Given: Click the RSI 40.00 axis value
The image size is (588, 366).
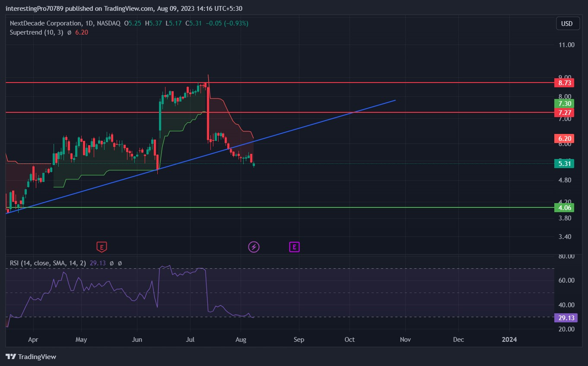Looking at the screenshot, I should 566,305.
